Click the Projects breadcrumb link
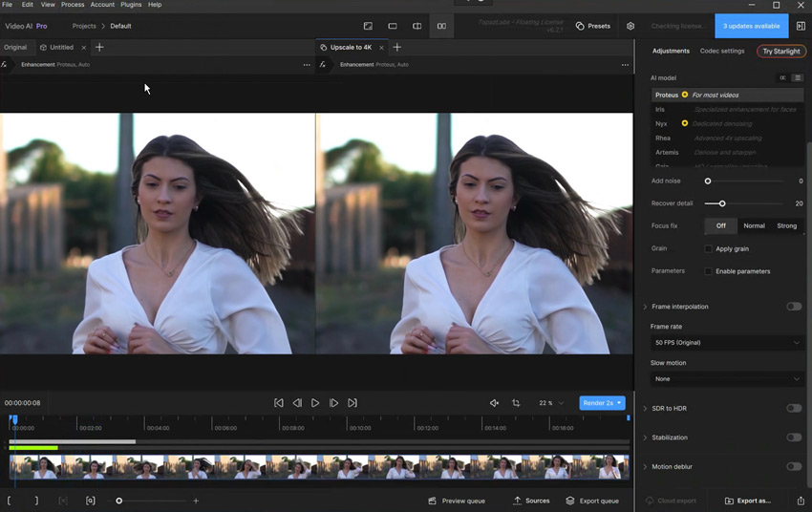 coord(84,26)
